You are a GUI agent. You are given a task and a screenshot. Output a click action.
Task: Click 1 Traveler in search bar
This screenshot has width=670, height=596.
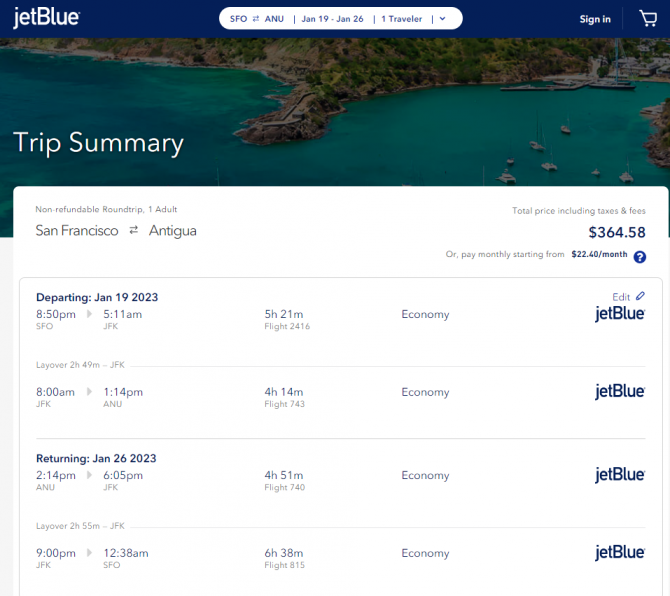pyautogui.click(x=402, y=19)
